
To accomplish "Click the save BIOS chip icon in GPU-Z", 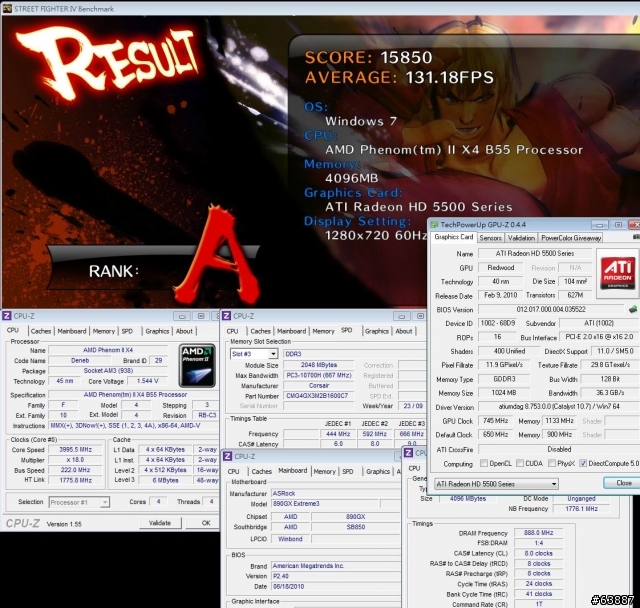I will point(633,309).
